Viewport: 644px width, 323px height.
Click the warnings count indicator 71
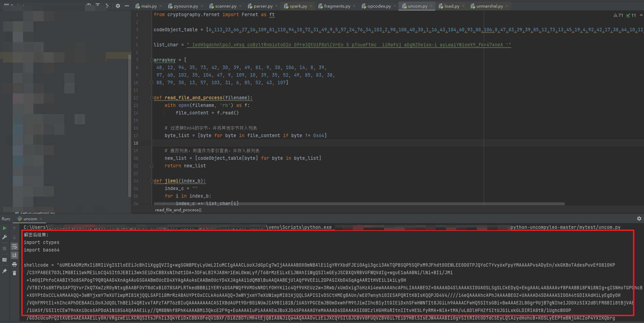click(618, 15)
